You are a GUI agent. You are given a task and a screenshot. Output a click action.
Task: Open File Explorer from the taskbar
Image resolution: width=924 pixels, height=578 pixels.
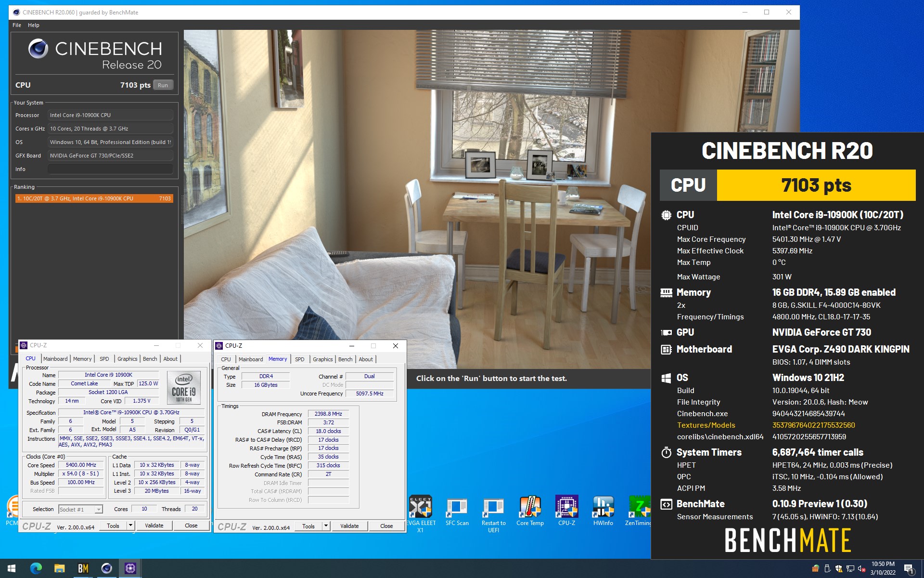click(x=59, y=568)
